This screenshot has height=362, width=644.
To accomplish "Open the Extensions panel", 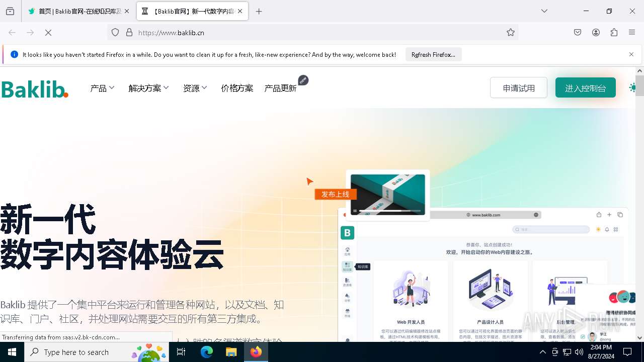I will pos(614,33).
